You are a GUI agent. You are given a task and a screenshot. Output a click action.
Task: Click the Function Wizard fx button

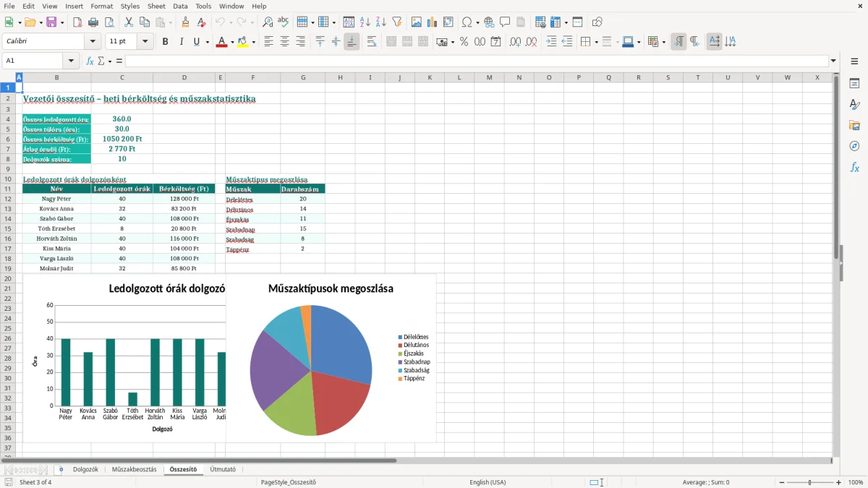(x=90, y=61)
